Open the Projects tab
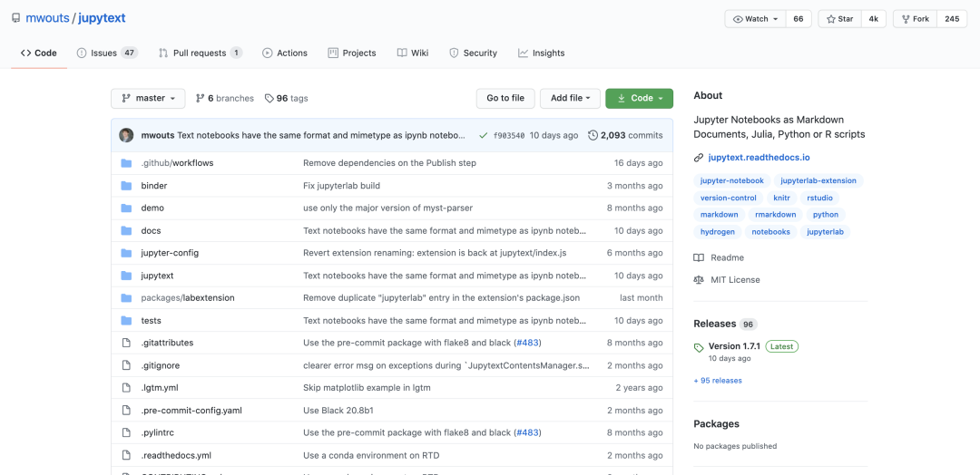Viewport: 980px width, 475px height. 352,53
